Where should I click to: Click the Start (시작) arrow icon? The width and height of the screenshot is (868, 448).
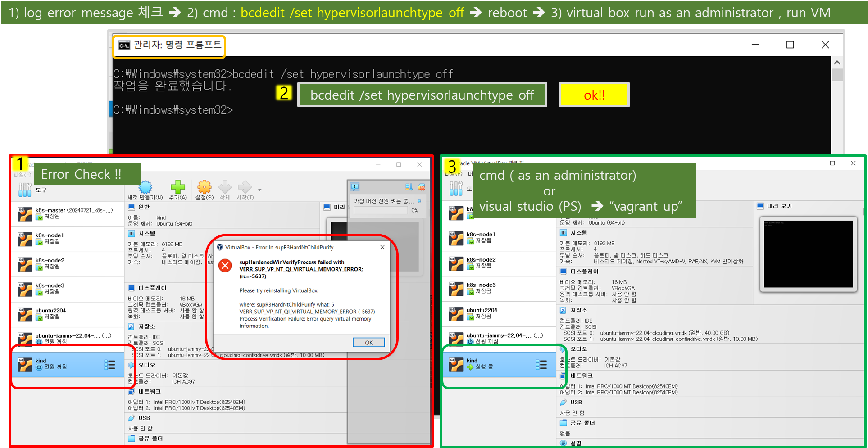(245, 190)
